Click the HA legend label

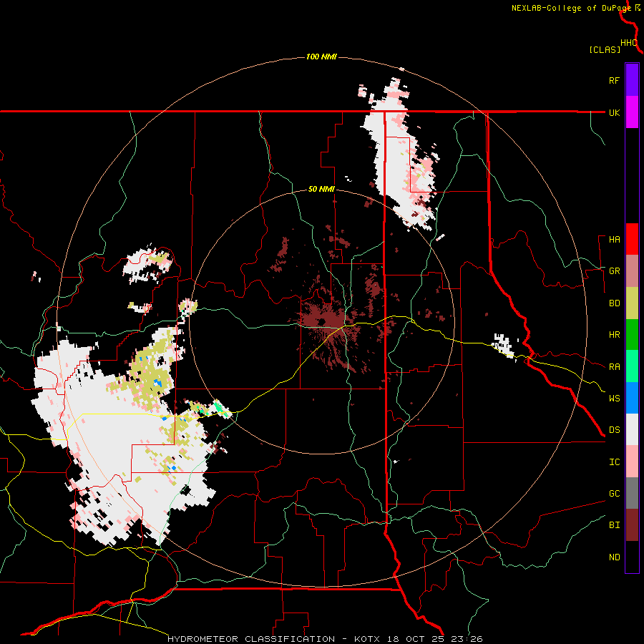(614, 240)
